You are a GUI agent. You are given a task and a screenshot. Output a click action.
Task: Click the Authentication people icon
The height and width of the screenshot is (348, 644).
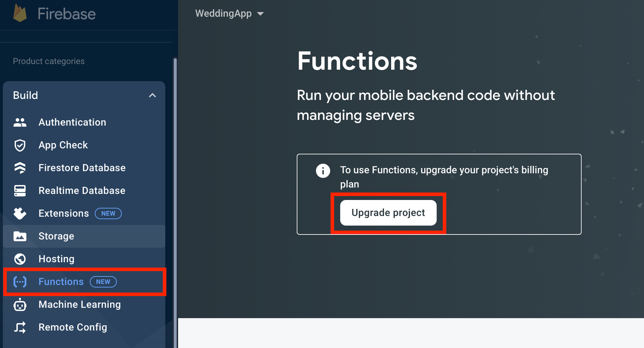coord(20,122)
